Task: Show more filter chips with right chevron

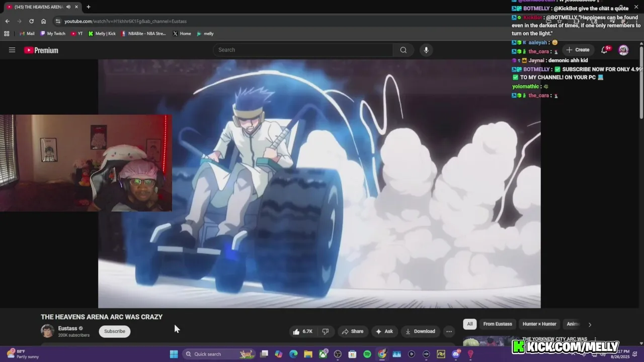Action: point(590,325)
